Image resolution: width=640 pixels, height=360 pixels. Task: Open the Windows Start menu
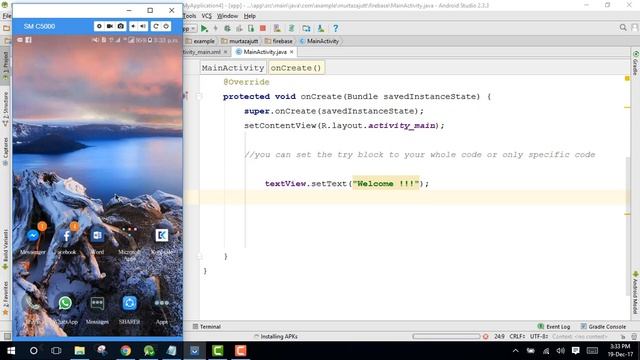point(11,351)
